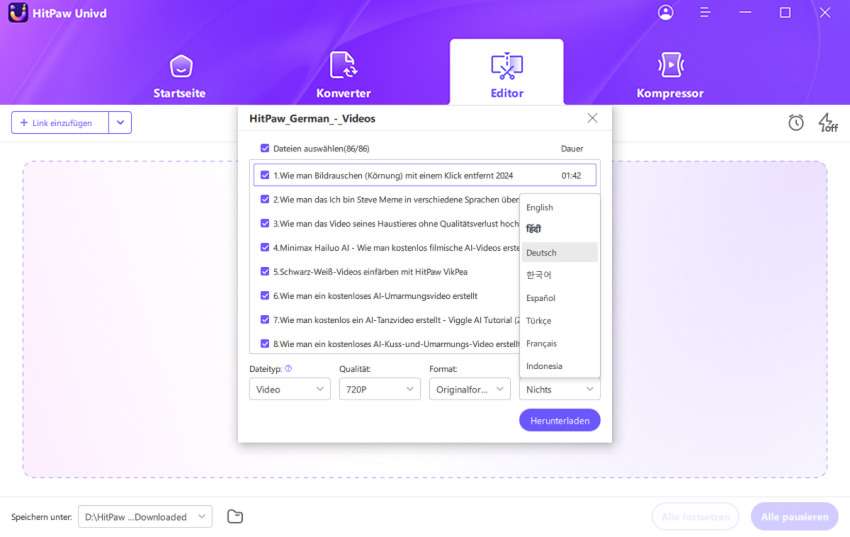Open the Format Originalfor... dropdown
Image resolution: width=850 pixels, height=537 pixels.
click(469, 389)
